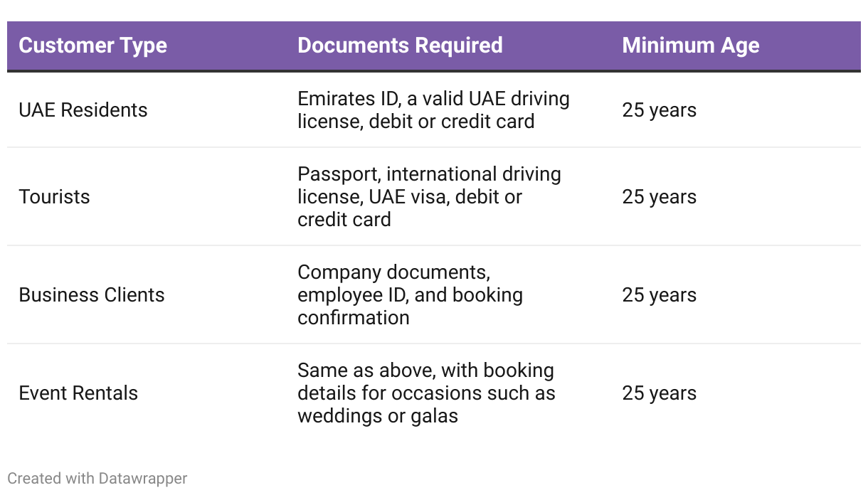
Task: Click Business Clients minimum age value
Action: 659,295
